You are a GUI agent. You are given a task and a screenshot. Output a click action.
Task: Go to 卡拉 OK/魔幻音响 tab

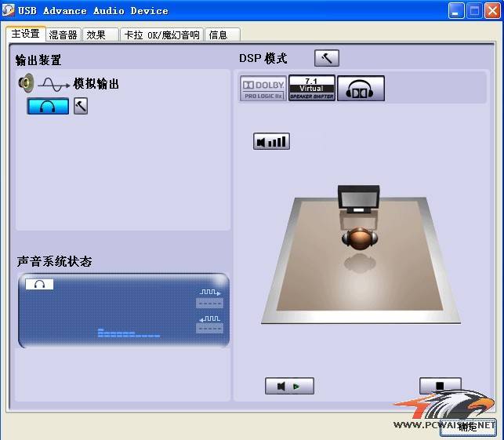(x=161, y=35)
